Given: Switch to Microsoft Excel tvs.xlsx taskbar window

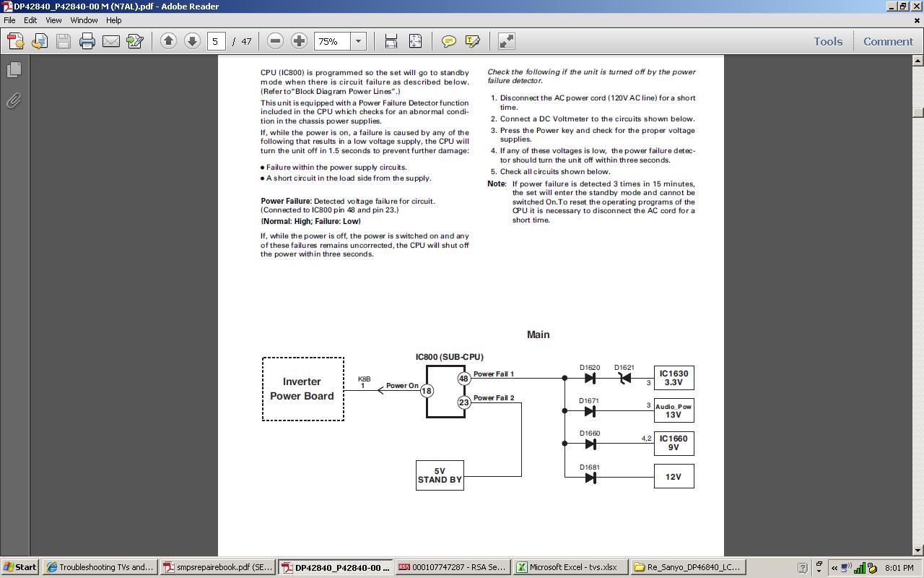Looking at the screenshot, I should pyautogui.click(x=569, y=567).
